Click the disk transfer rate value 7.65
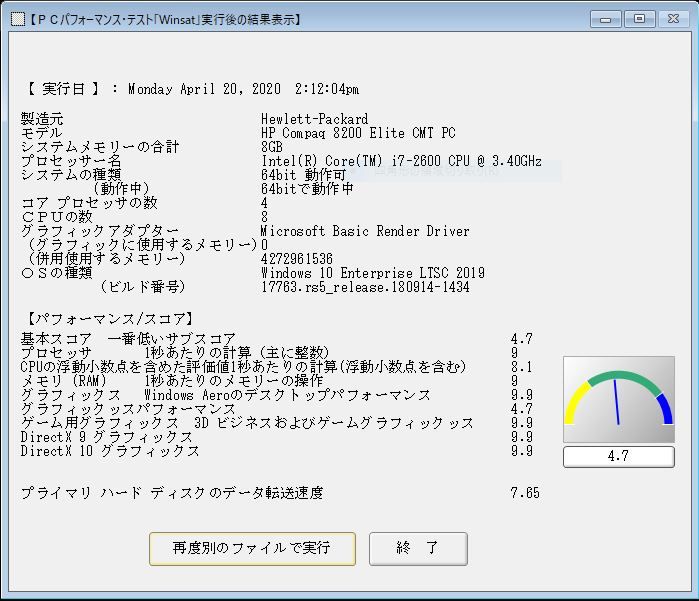 pyautogui.click(x=524, y=493)
